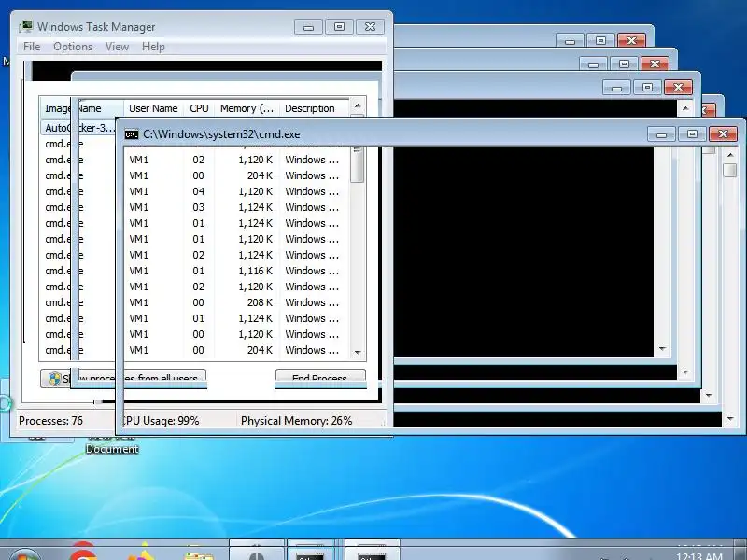Select the process using 1,116 K memory
Screen dimensions: 747x560
(194, 271)
